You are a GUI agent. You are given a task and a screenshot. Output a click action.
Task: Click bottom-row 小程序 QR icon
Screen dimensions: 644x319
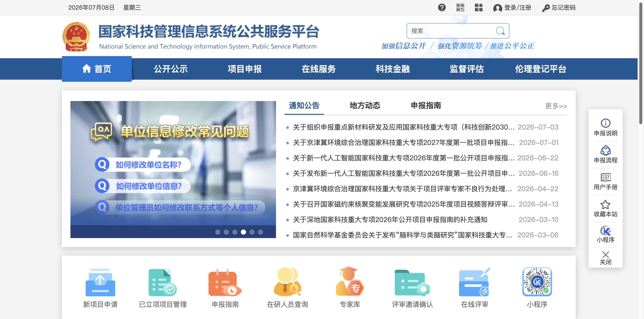(537, 282)
